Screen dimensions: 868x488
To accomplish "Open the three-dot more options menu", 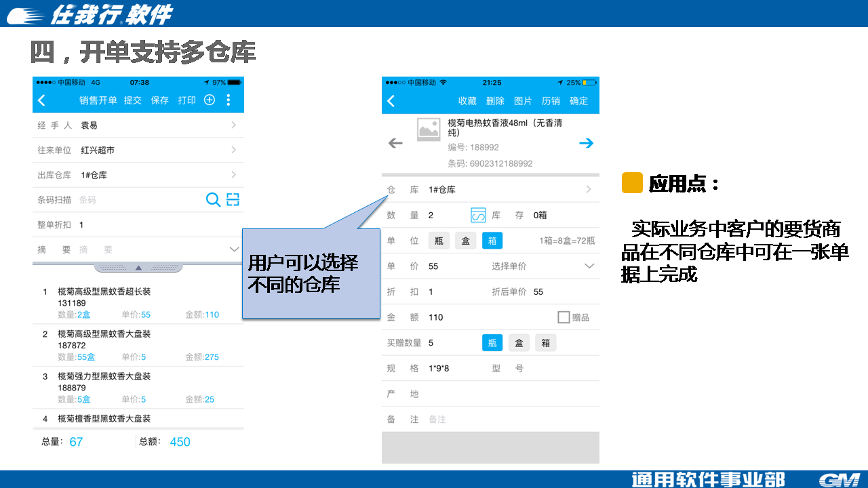I will tap(229, 100).
